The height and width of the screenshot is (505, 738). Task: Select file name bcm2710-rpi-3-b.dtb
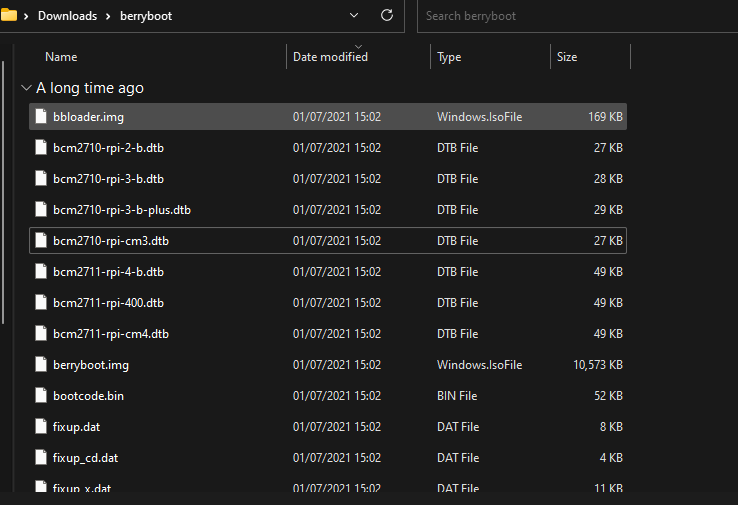click(108, 179)
